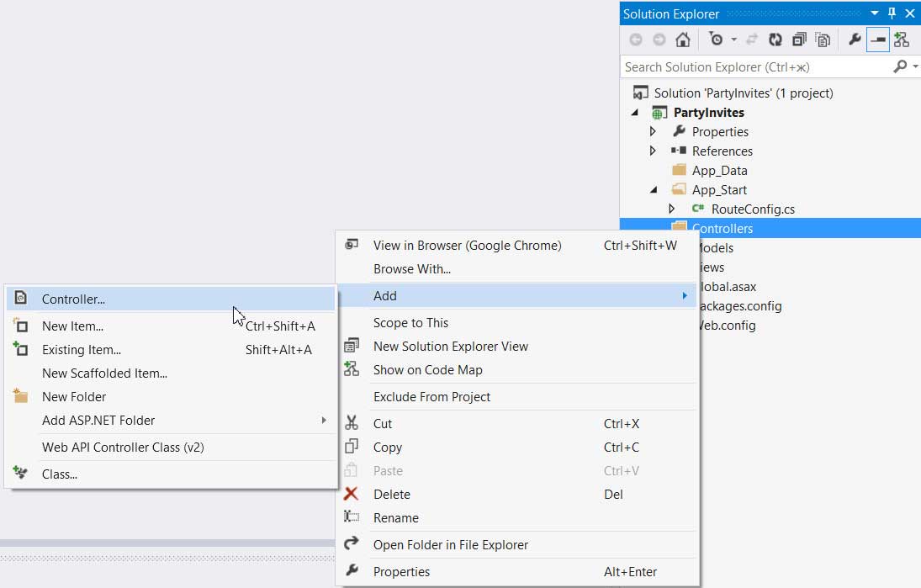Screen dimensions: 921x588
Task: Click Delete in the context menu
Action: (517, 495)
